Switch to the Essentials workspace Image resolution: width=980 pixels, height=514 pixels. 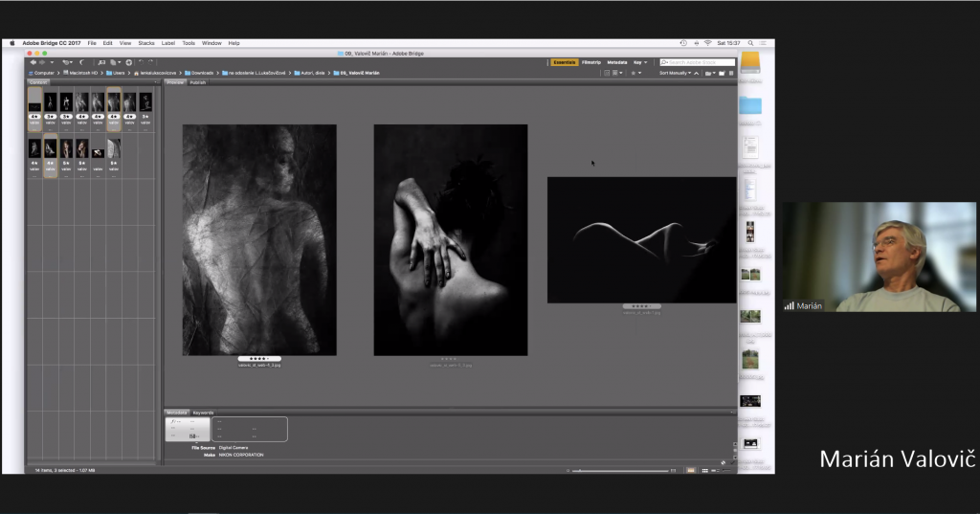pyautogui.click(x=565, y=62)
